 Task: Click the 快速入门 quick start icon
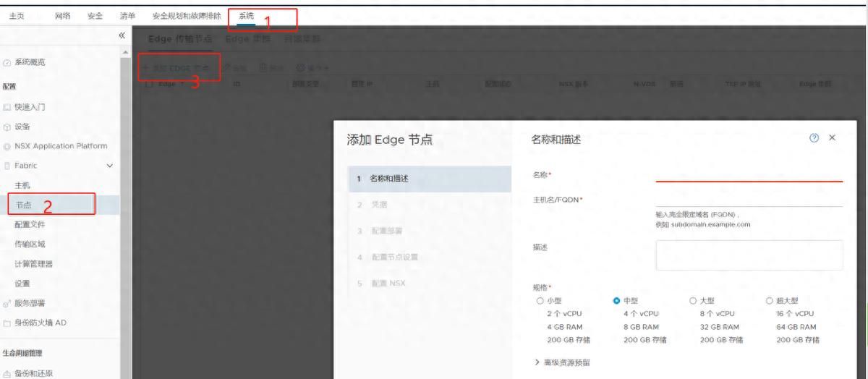pos(7,107)
